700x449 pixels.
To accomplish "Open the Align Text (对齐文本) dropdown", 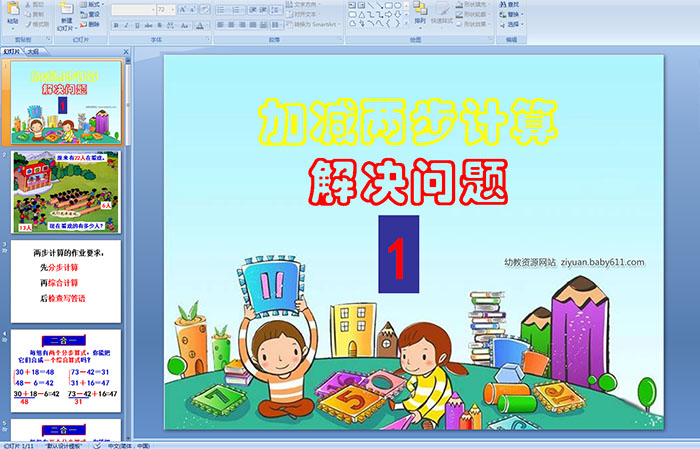I will pyautogui.click(x=304, y=14).
